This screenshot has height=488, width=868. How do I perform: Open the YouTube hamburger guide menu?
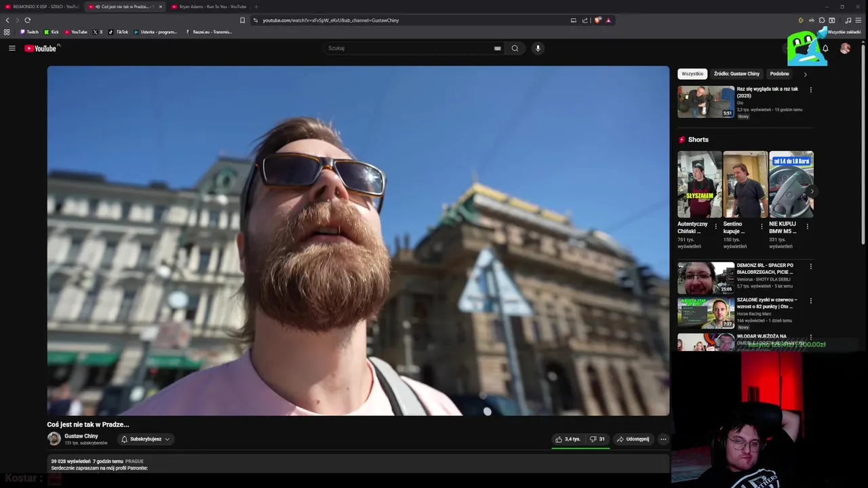coord(12,48)
